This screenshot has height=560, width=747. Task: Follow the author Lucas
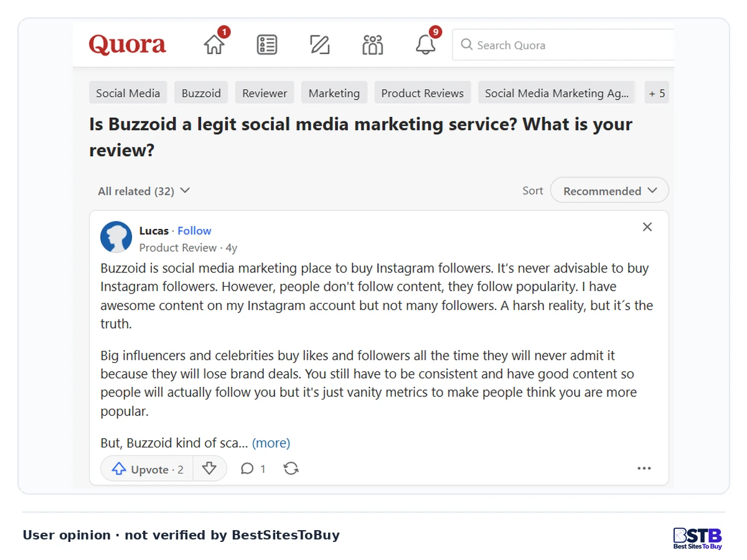click(x=194, y=231)
